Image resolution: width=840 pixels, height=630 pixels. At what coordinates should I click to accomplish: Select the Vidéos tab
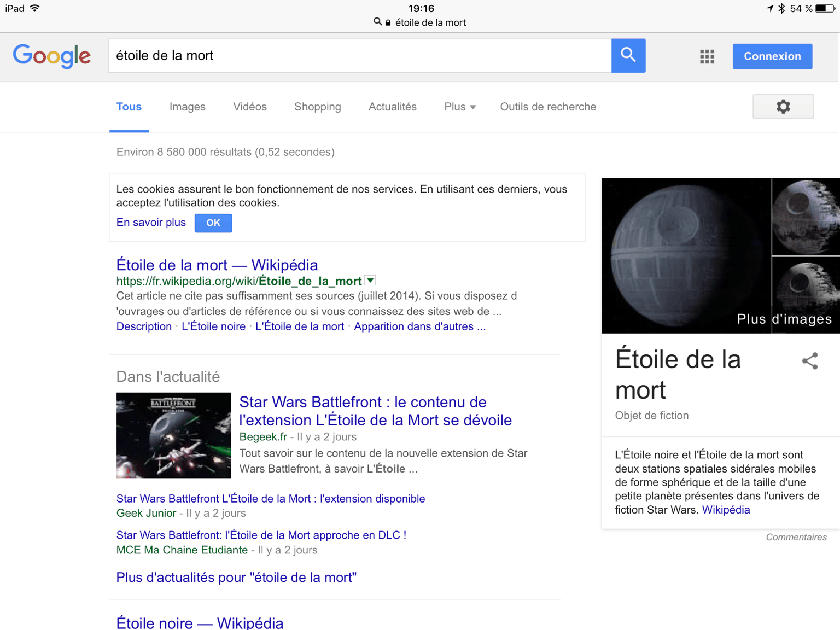point(249,107)
